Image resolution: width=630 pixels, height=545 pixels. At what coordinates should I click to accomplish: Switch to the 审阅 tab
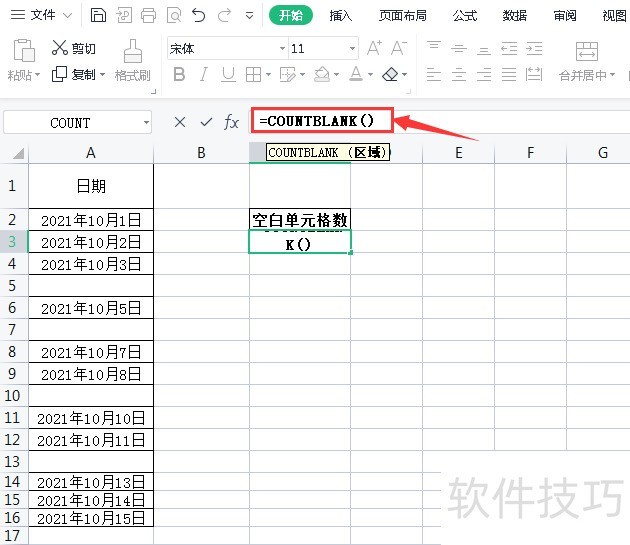click(565, 16)
